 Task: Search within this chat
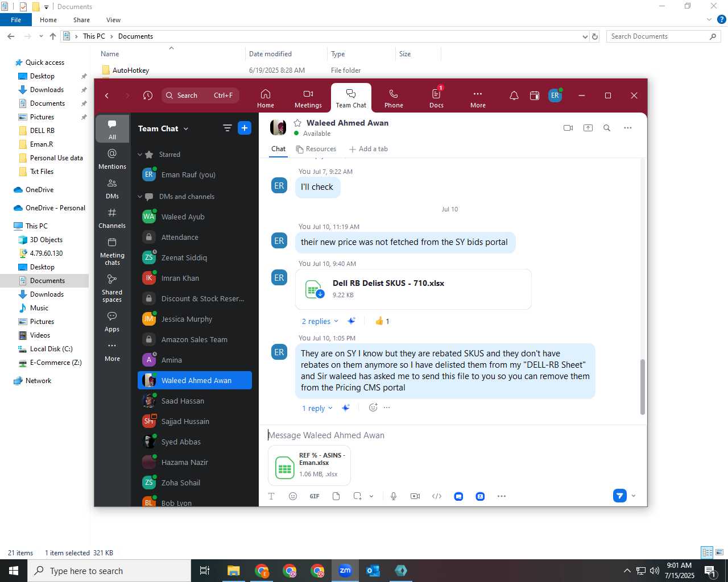point(607,128)
